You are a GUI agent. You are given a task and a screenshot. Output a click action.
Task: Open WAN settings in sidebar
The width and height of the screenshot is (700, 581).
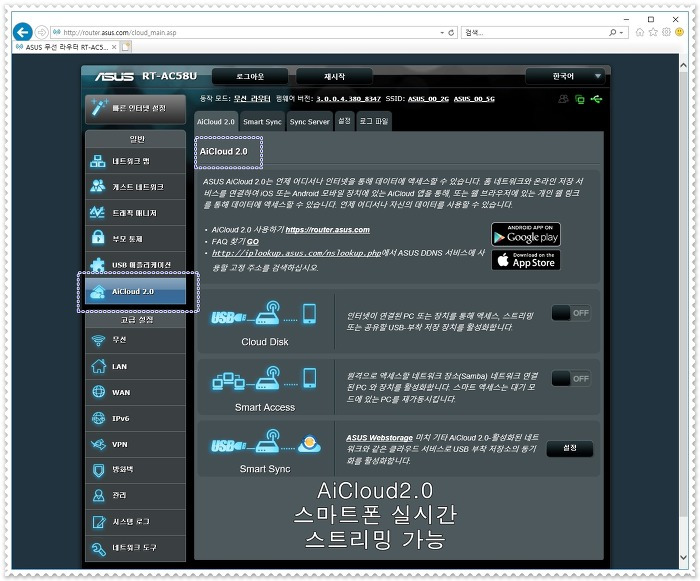[x=135, y=392]
